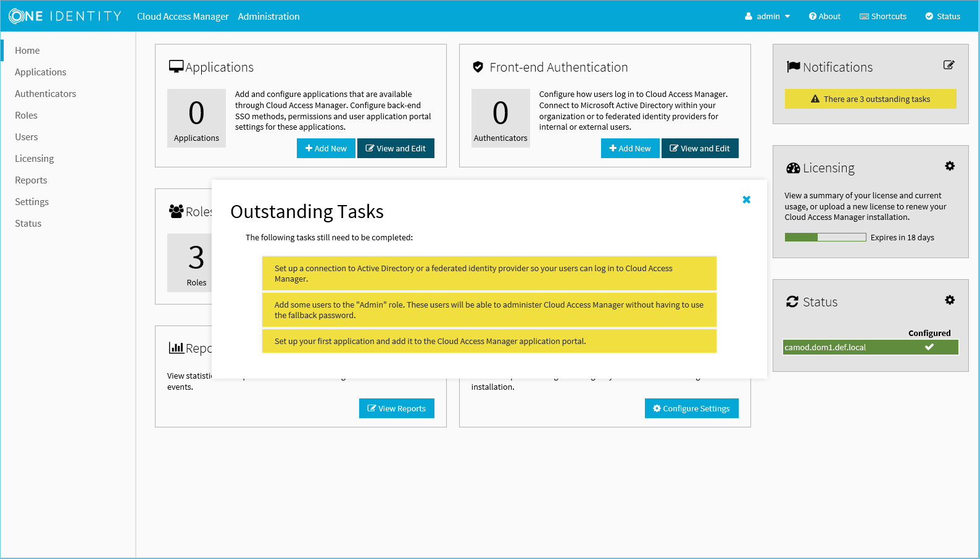Click the gauge icon beside Licensing heading
The height and width of the screenshot is (559, 980).
pyautogui.click(x=793, y=168)
